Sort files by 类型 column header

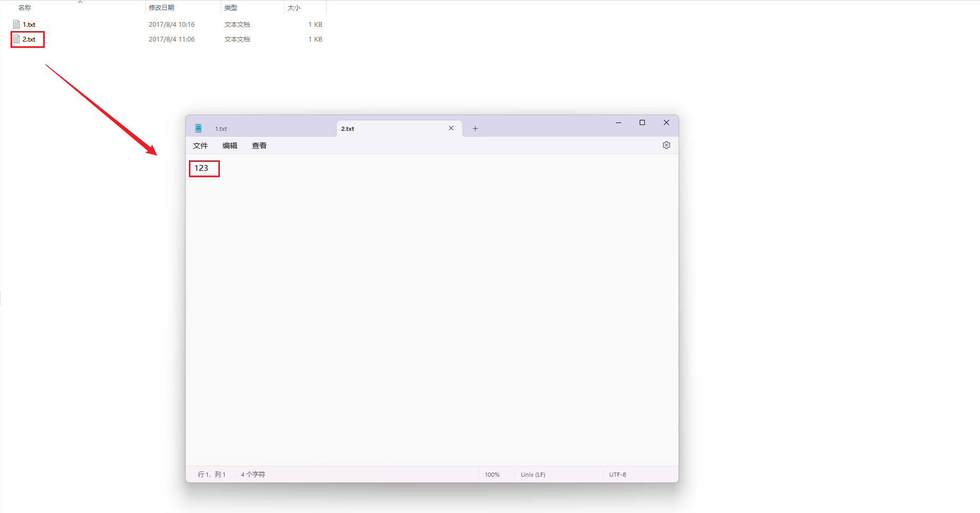(230, 8)
